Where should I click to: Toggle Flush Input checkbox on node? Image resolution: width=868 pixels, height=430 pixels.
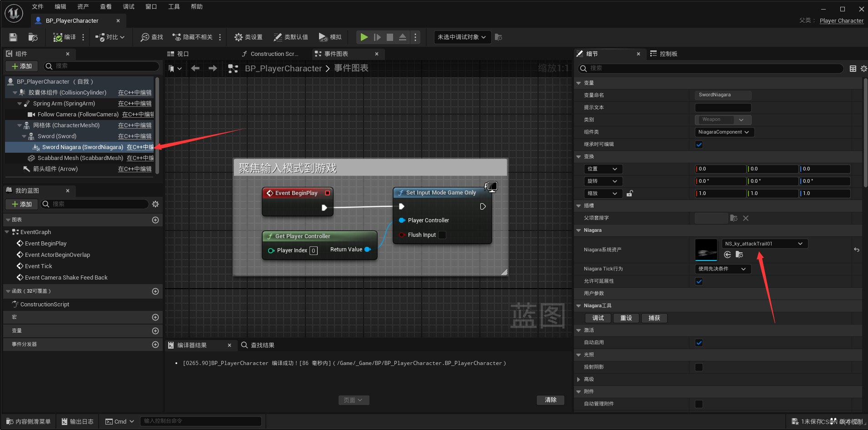coord(442,235)
